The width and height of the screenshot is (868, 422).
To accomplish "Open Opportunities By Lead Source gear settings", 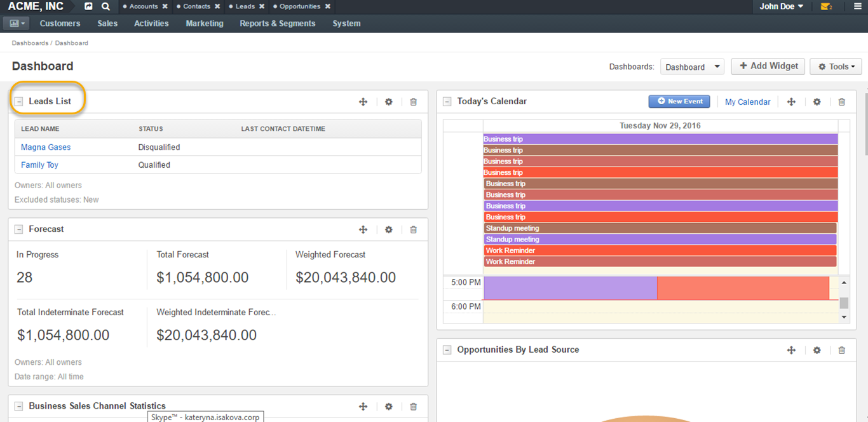I will tap(817, 350).
